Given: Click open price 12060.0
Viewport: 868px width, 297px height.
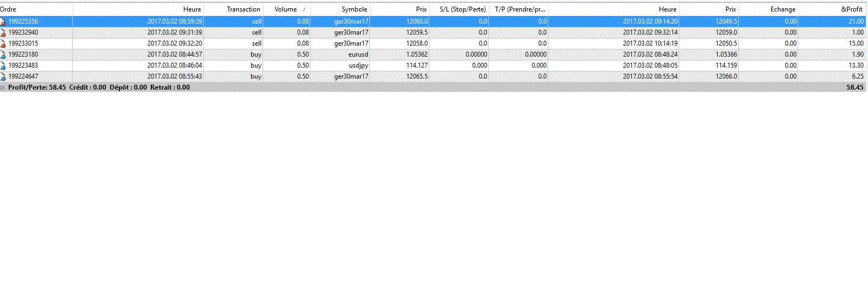Looking at the screenshot, I should pyautogui.click(x=417, y=21).
